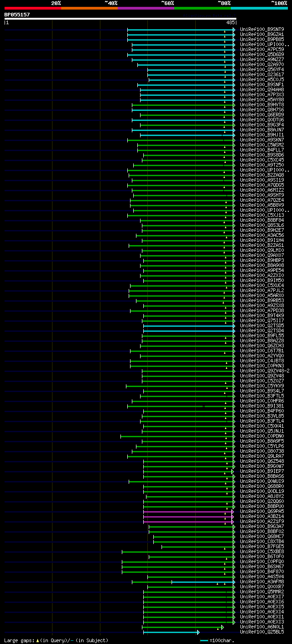Click the red ~20% identity legend segment
Screen dimensions: 292x644
[33, 8]
